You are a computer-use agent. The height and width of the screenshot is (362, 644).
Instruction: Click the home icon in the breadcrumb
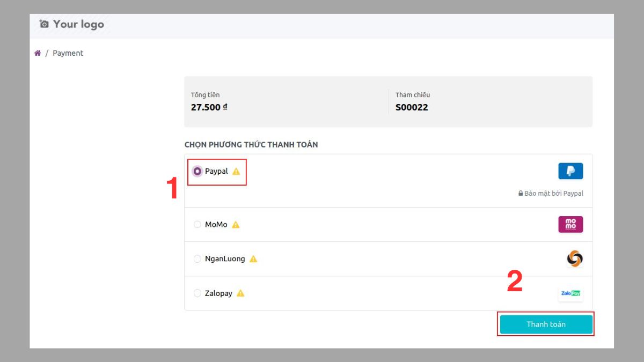(x=38, y=52)
